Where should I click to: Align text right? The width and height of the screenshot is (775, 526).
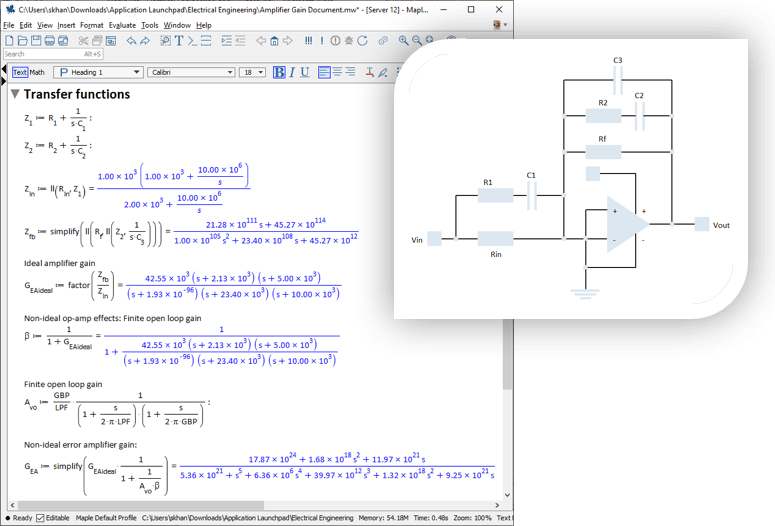click(350, 72)
